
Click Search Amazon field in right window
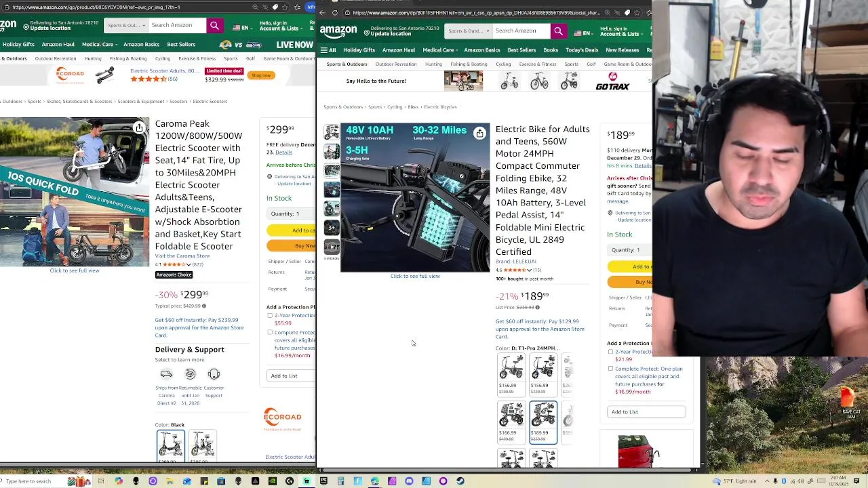click(520, 30)
